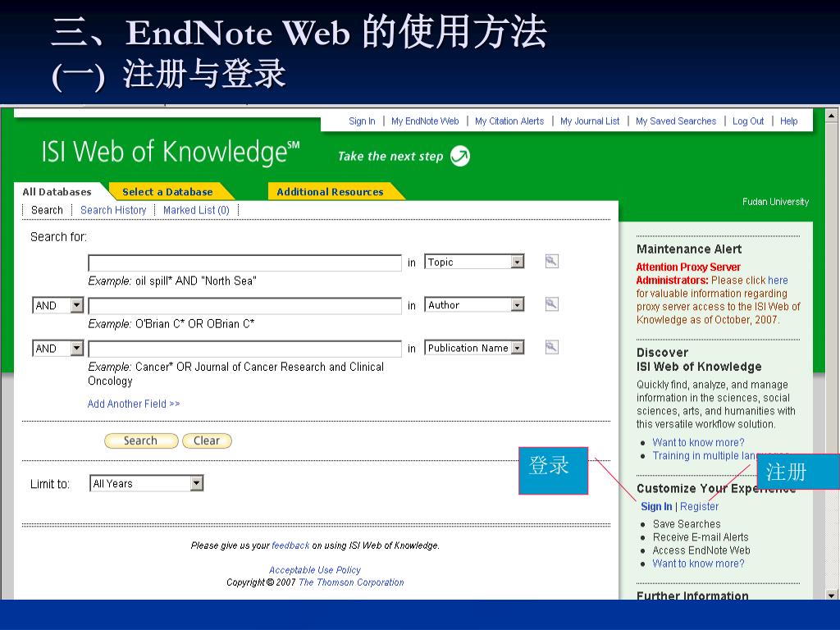Open the Topic field dropdown
Screen dimensions: 840x630
tap(517, 262)
